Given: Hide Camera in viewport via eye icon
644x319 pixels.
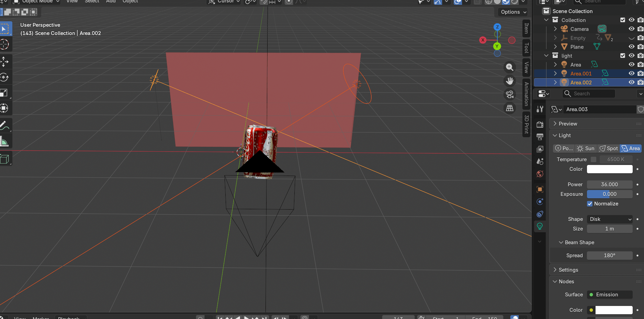Looking at the screenshot, I should point(632,29).
